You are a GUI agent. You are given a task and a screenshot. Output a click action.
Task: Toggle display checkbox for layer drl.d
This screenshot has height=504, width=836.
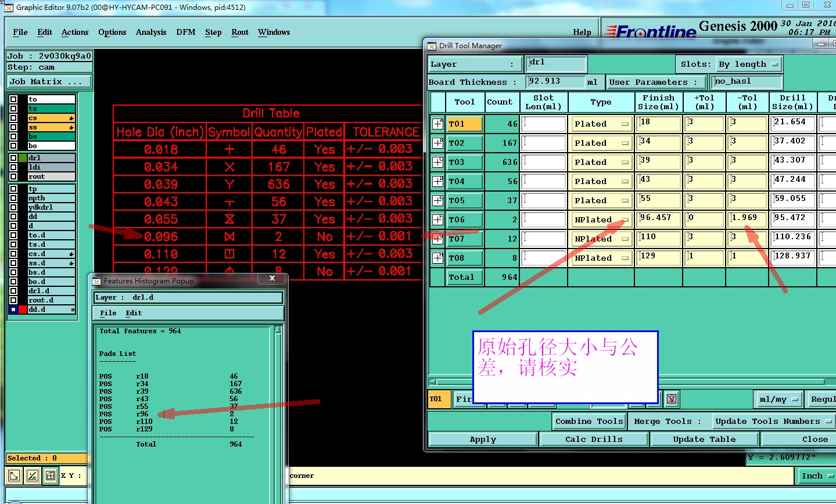(13, 291)
